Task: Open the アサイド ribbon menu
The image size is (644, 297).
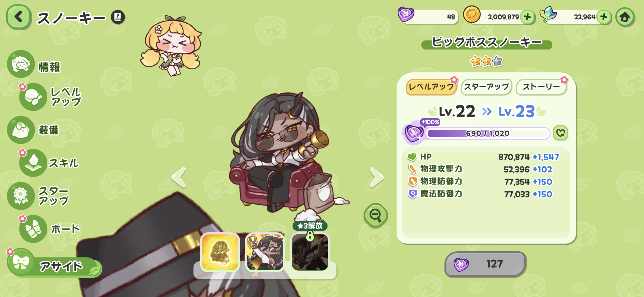Action: (x=54, y=264)
